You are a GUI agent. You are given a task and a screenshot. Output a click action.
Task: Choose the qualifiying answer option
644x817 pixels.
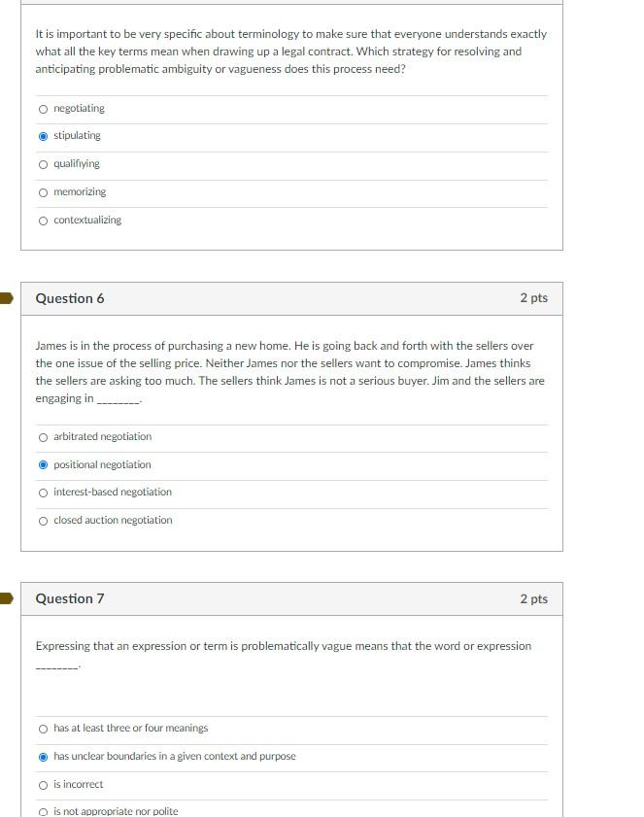pyautogui.click(x=43, y=164)
